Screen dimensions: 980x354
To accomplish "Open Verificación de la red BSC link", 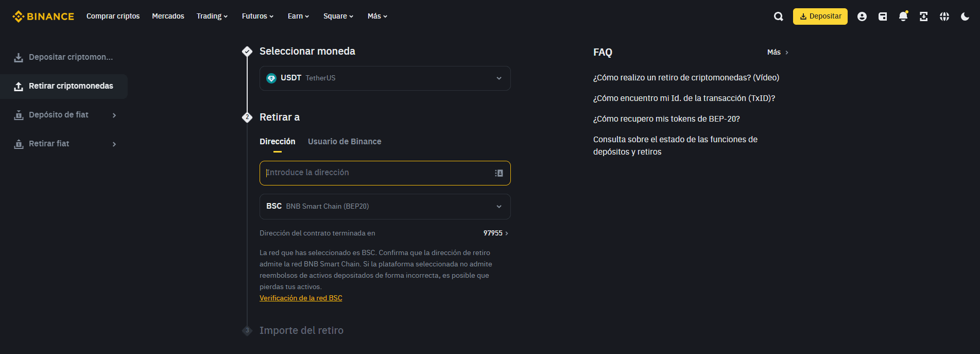I will [x=301, y=298].
